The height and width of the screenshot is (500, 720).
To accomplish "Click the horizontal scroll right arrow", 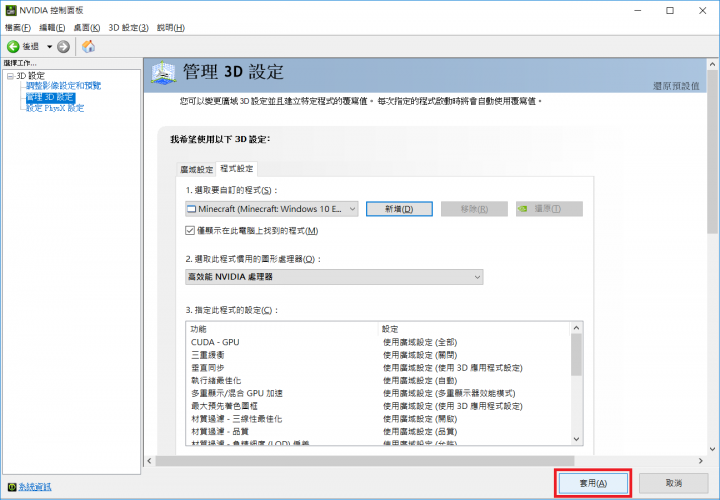I will 701,461.
